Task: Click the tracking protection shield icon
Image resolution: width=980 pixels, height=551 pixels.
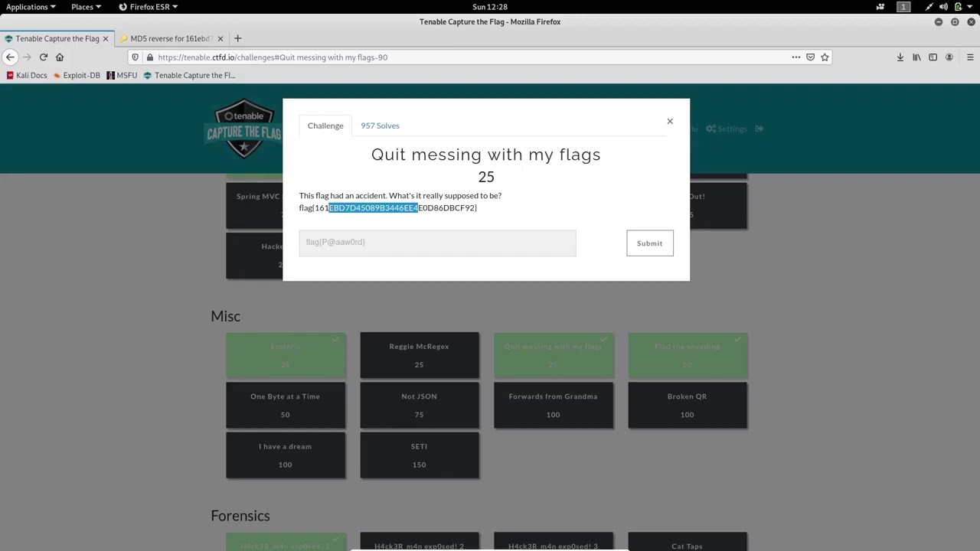Action: pyautogui.click(x=136, y=57)
